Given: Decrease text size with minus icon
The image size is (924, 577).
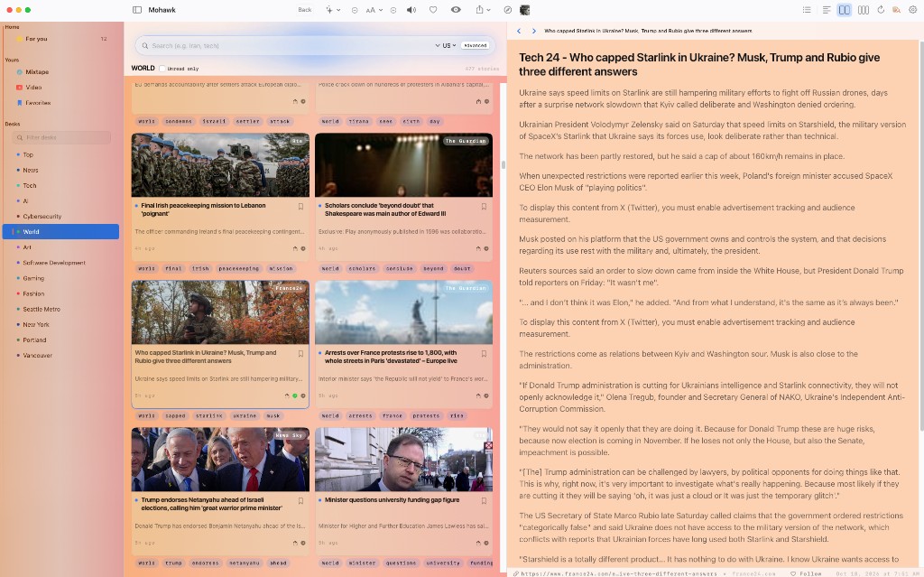Looking at the screenshot, I should click(354, 10).
